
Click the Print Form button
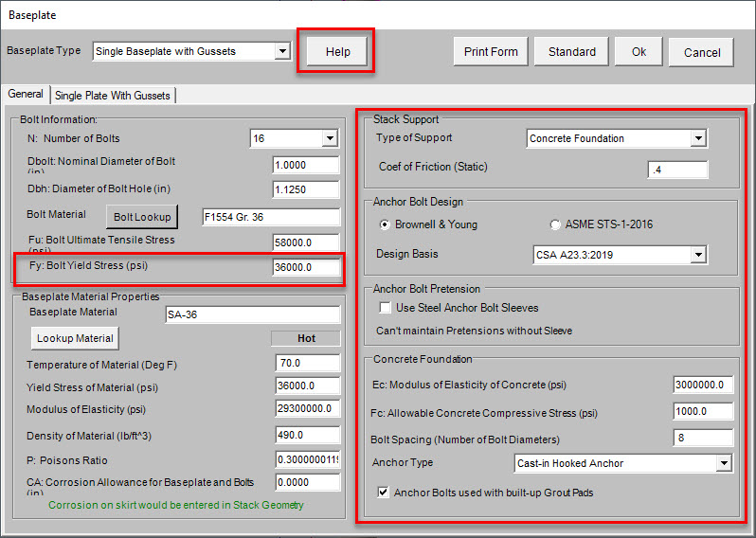(x=491, y=52)
